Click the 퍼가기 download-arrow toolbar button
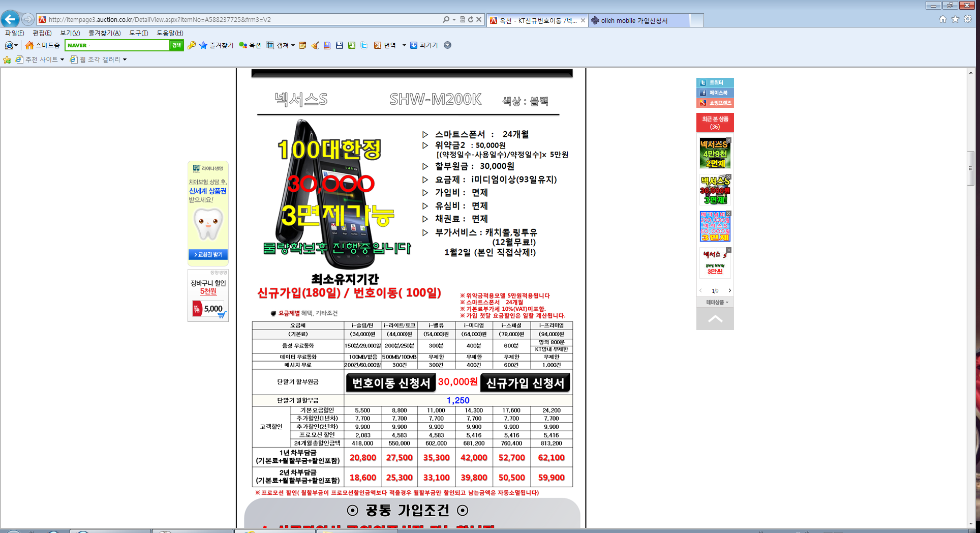This screenshot has width=980, height=533. click(x=424, y=45)
